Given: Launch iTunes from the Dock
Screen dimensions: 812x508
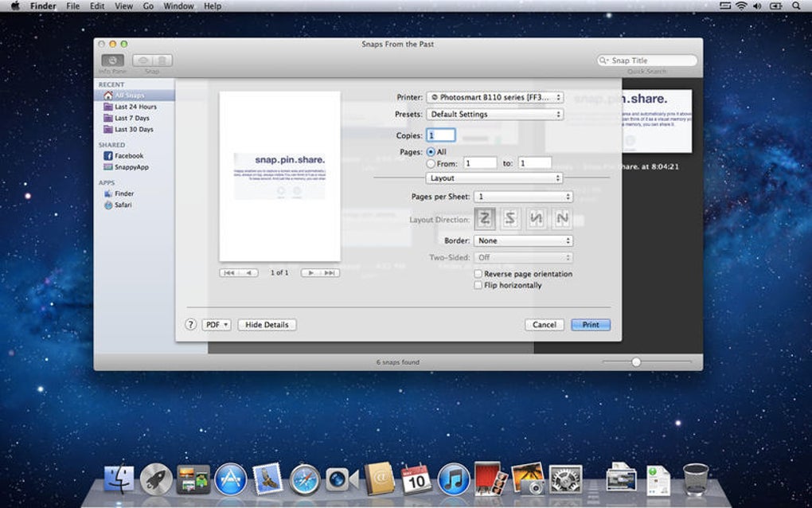Looking at the screenshot, I should [454, 479].
